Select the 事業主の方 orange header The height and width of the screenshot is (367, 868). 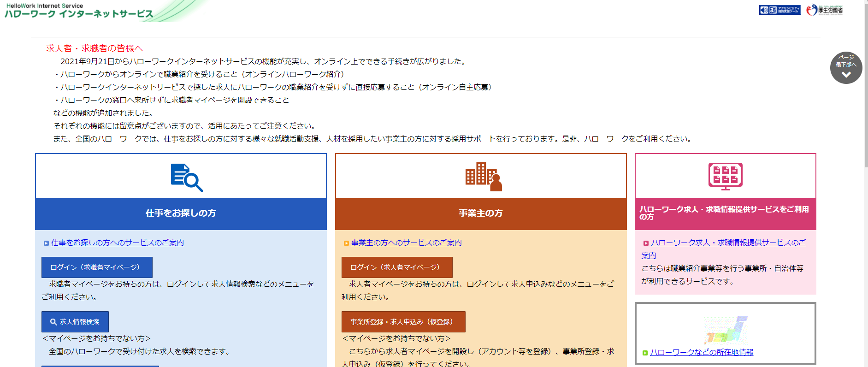click(x=481, y=213)
